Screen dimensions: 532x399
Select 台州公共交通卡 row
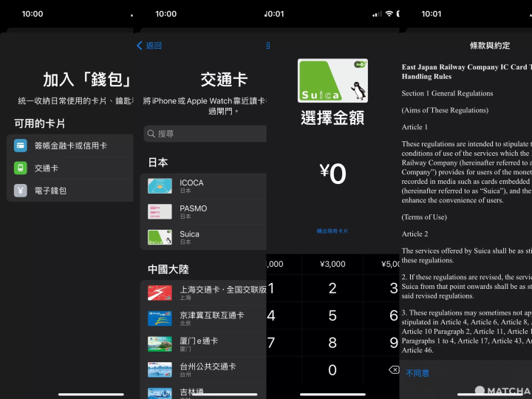203,370
